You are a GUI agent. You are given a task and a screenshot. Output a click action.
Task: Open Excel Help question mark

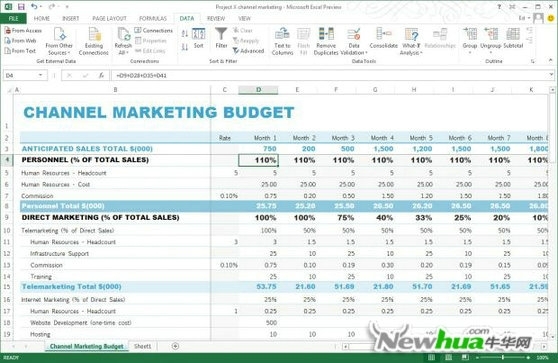[x=499, y=6]
